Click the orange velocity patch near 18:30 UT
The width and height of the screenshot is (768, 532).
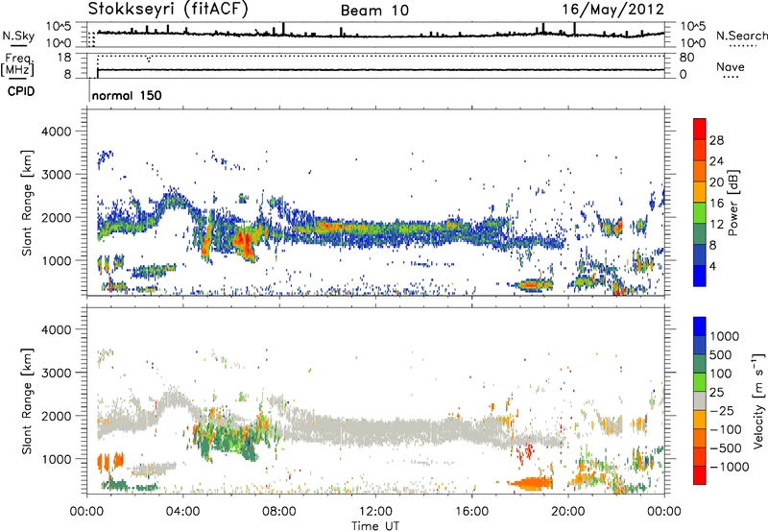click(x=532, y=483)
